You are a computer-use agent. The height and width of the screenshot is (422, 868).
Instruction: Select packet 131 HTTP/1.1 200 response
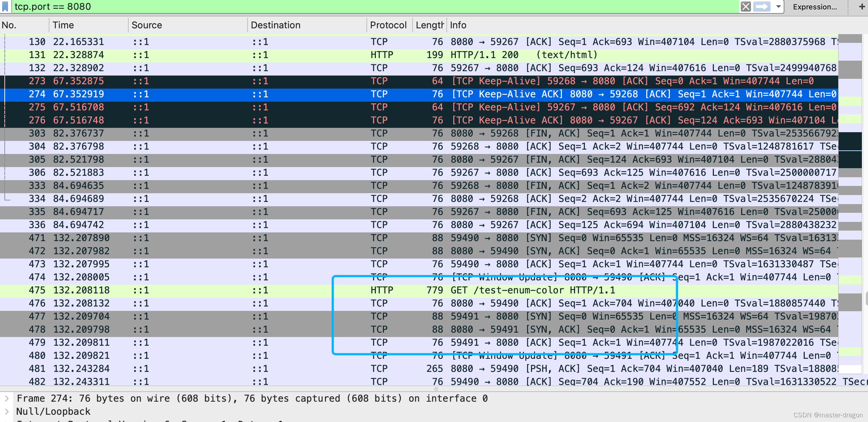419,55
